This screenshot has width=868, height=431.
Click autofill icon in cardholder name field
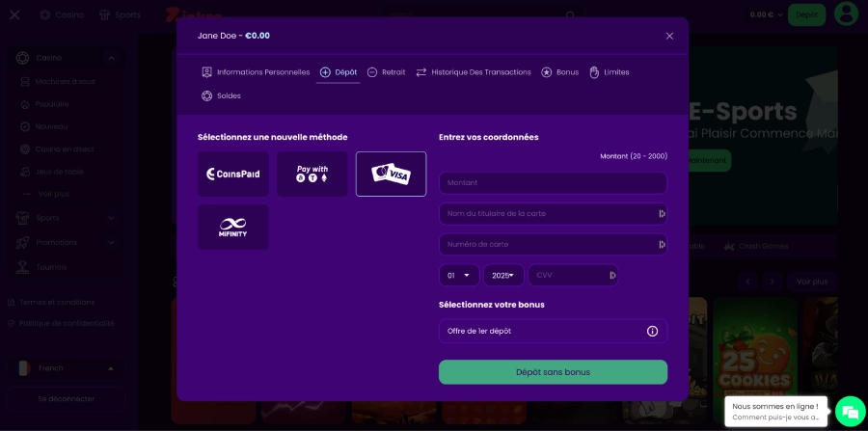[x=661, y=213]
